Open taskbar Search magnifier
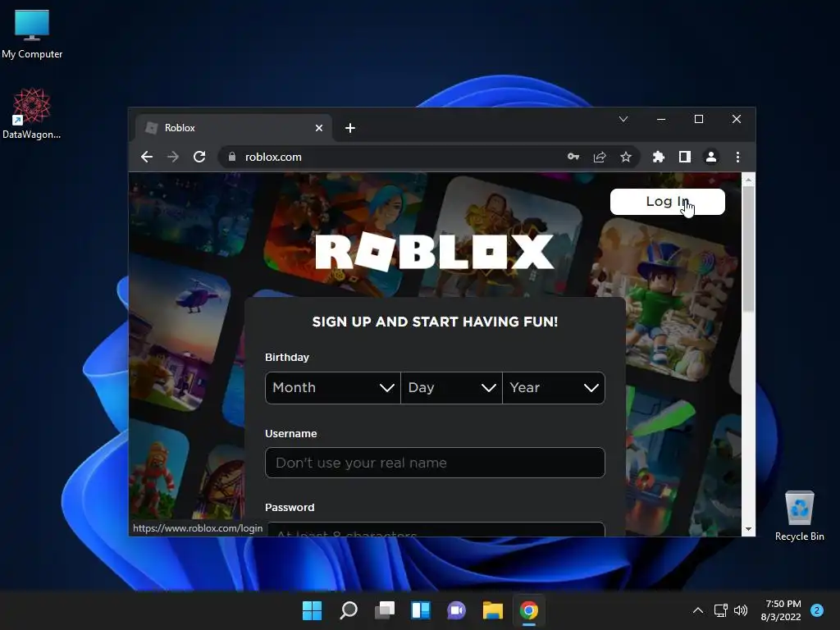This screenshot has width=840, height=630. [x=349, y=610]
